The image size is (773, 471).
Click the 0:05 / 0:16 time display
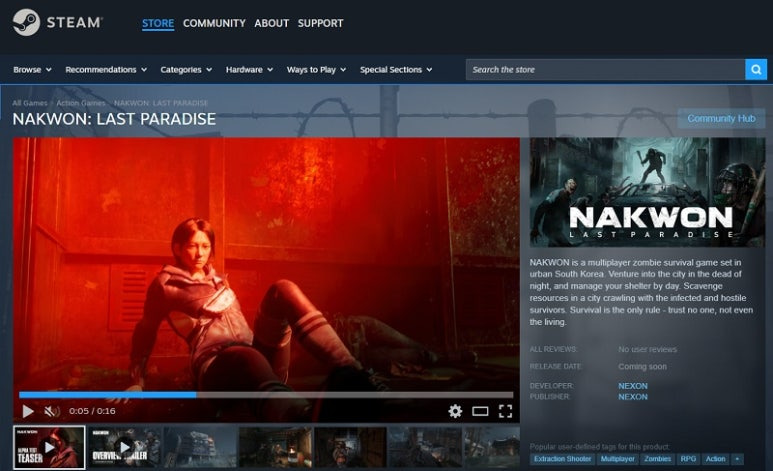tap(92, 411)
